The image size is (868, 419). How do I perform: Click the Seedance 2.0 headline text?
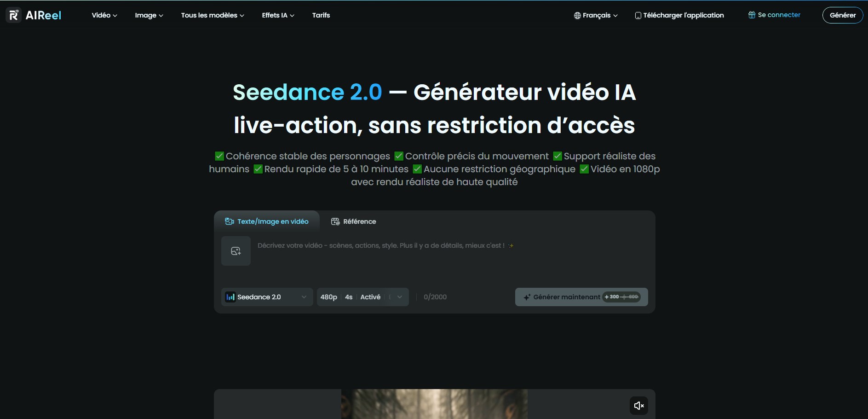point(307,92)
